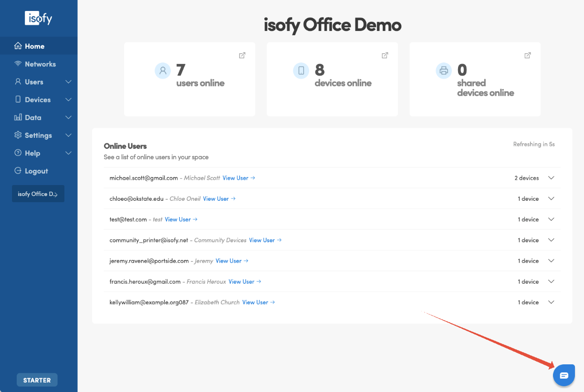This screenshot has height=392, width=584.
Task: Click the Data bar chart icon
Action: (x=18, y=117)
